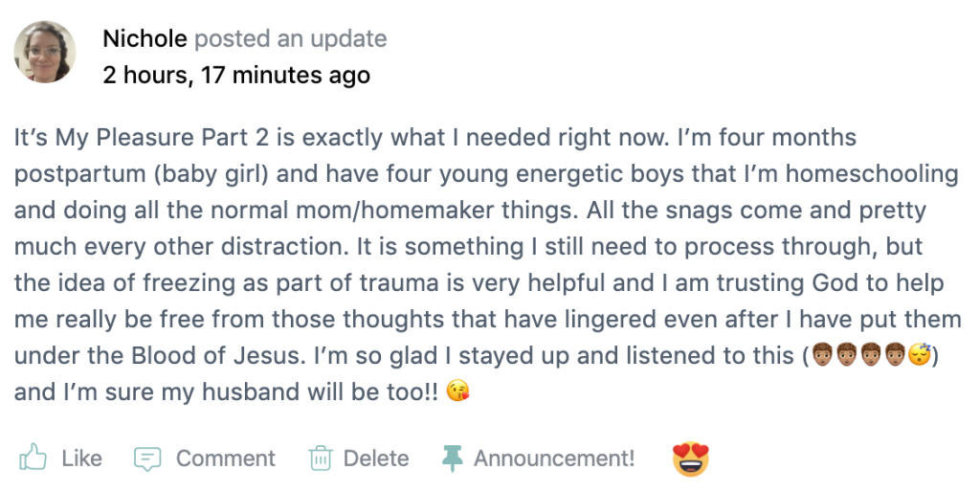Click the Announcement pushpin icon

(452, 458)
